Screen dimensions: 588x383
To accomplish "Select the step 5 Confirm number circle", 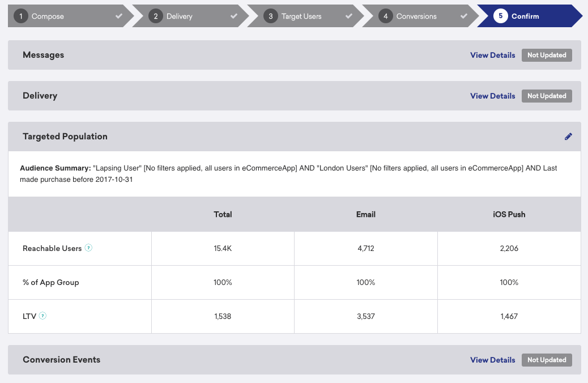I will pyautogui.click(x=500, y=16).
